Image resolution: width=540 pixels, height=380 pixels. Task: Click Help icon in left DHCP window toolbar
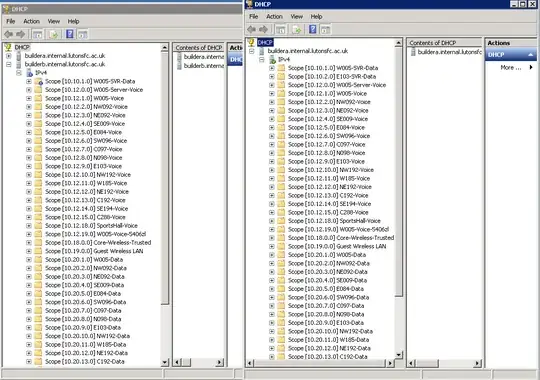pos(70,34)
